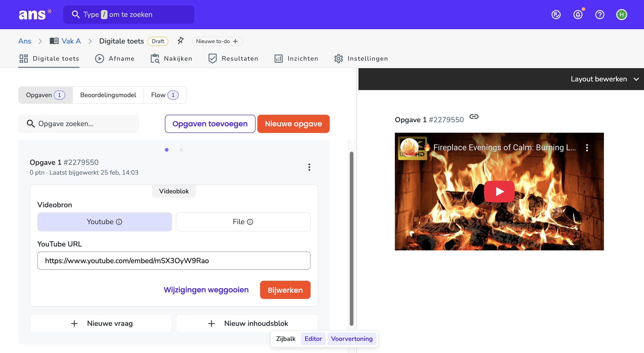Click the Bijwerken button
Viewport: 644px width, 353px height.
285,290
